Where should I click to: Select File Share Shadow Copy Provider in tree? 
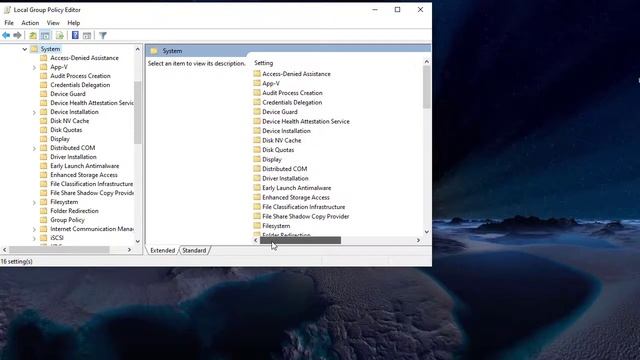coord(92,193)
